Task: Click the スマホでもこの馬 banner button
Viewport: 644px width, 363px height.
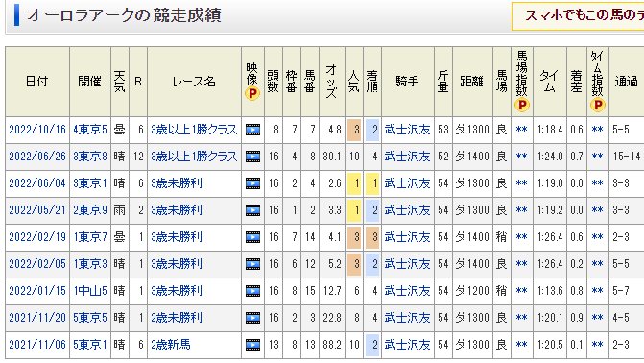Action: tap(578, 16)
